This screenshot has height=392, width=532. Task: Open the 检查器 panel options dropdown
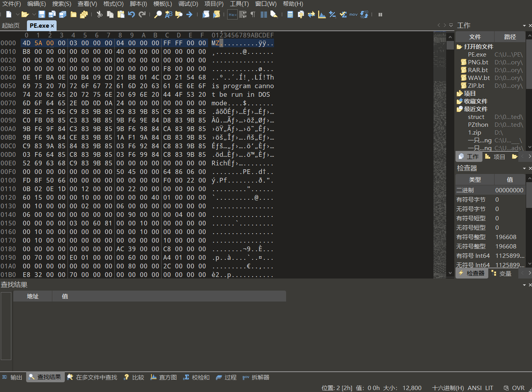click(524, 168)
